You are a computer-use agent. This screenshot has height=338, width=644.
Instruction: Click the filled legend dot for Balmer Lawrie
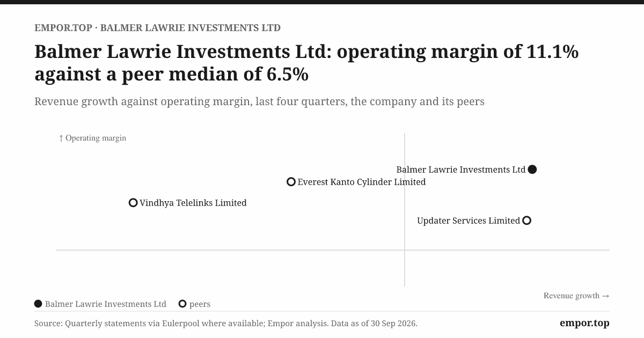pos(38,304)
